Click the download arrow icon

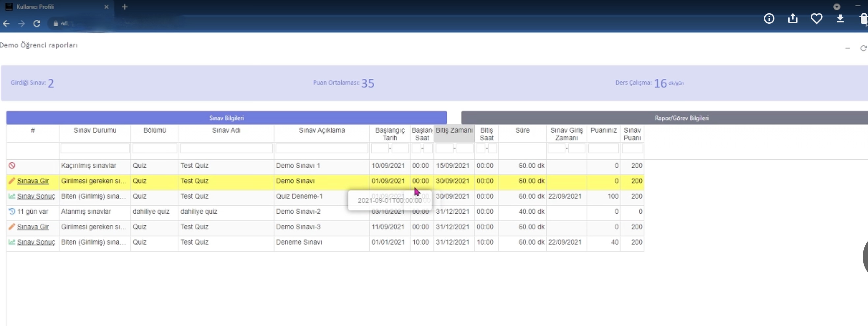[x=840, y=18]
